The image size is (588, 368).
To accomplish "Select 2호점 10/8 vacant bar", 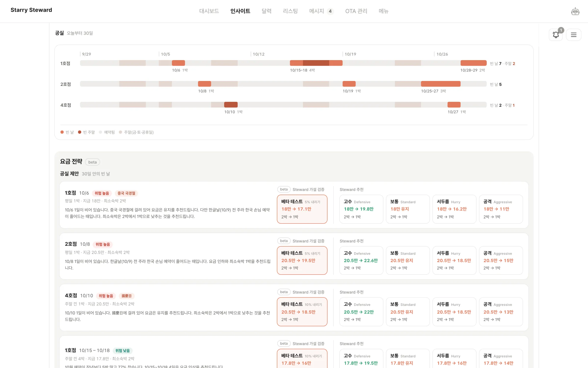I will pyautogui.click(x=205, y=84).
